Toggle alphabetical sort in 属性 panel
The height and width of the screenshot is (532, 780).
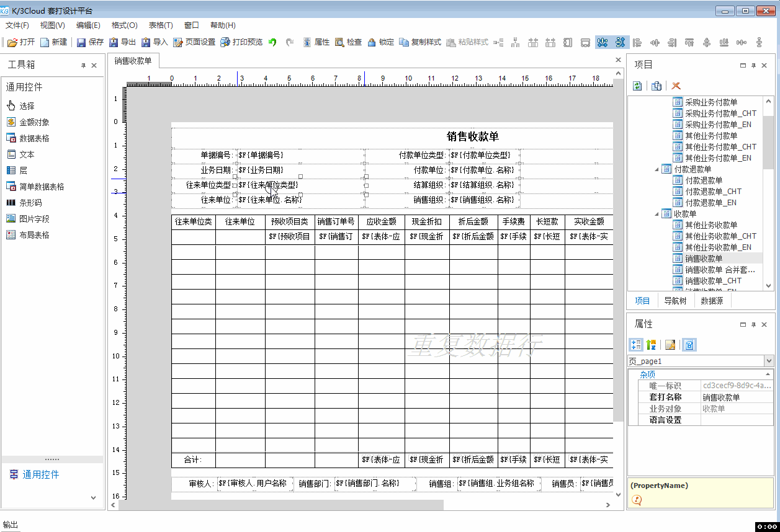click(651, 345)
